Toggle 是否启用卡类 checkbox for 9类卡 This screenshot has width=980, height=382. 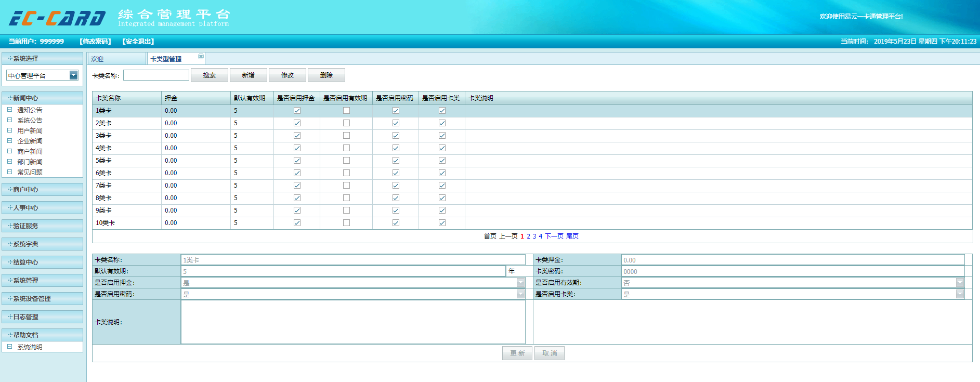pyautogui.click(x=442, y=210)
